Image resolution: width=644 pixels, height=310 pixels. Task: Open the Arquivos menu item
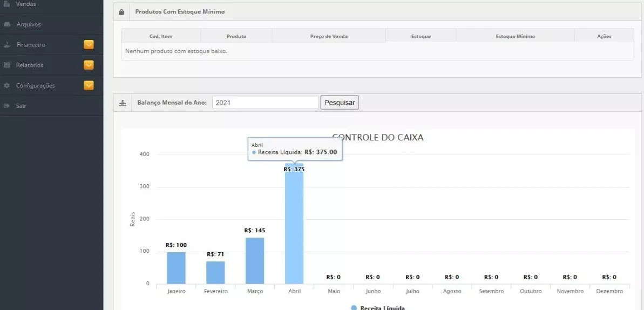click(x=29, y=24)
